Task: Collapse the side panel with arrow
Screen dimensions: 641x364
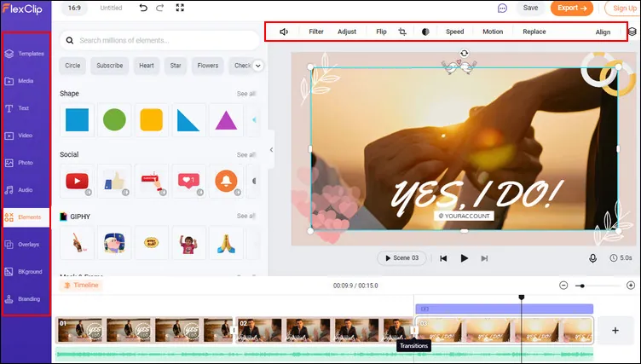Action: click(x=271, y=150)
